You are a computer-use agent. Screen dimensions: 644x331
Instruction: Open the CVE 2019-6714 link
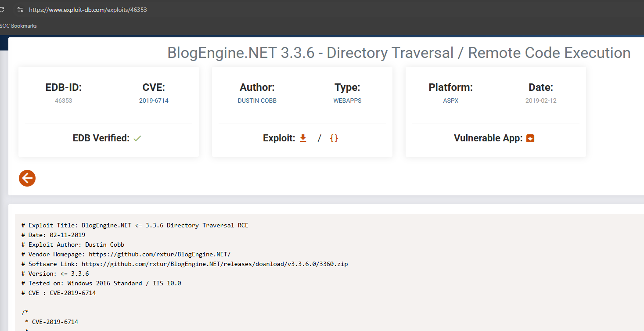[x=154, y=101]
